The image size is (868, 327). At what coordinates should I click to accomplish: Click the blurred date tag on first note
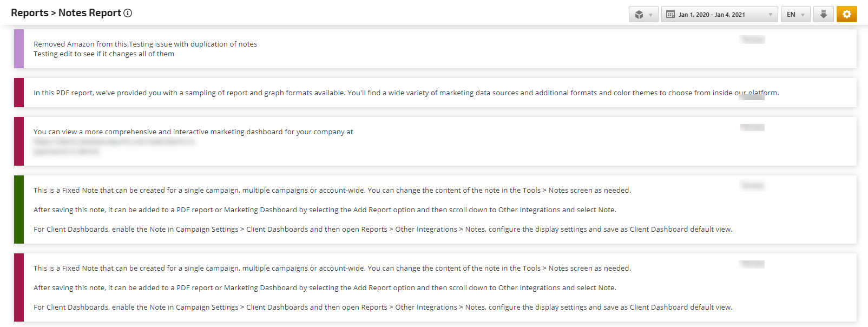point(752,40)
